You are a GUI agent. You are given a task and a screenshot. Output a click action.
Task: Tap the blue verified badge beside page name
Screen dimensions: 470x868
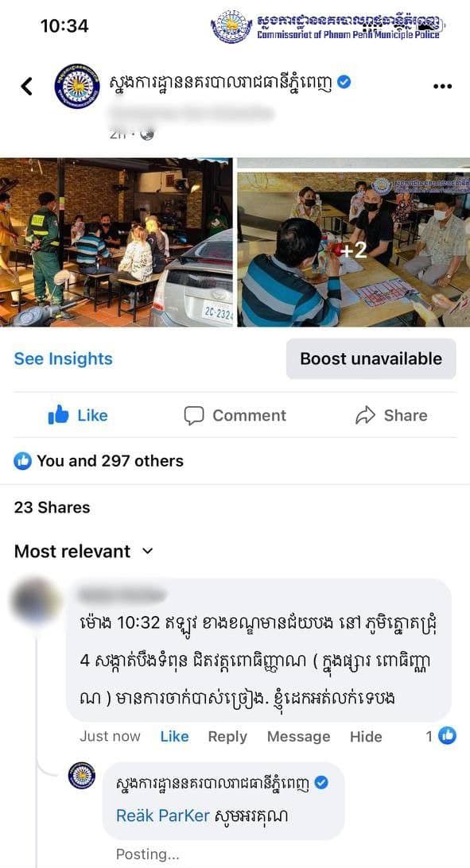tap(344, 83)
